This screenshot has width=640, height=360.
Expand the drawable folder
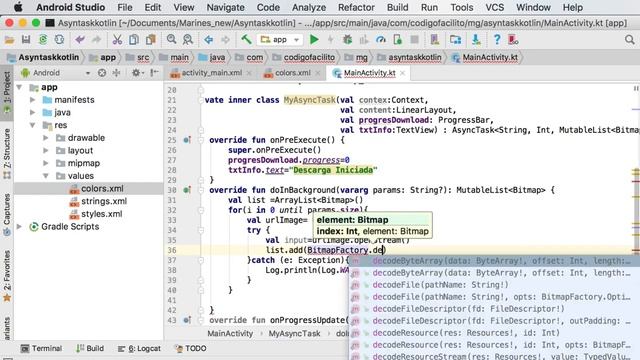pyautogui.click(x=46, y=138)
